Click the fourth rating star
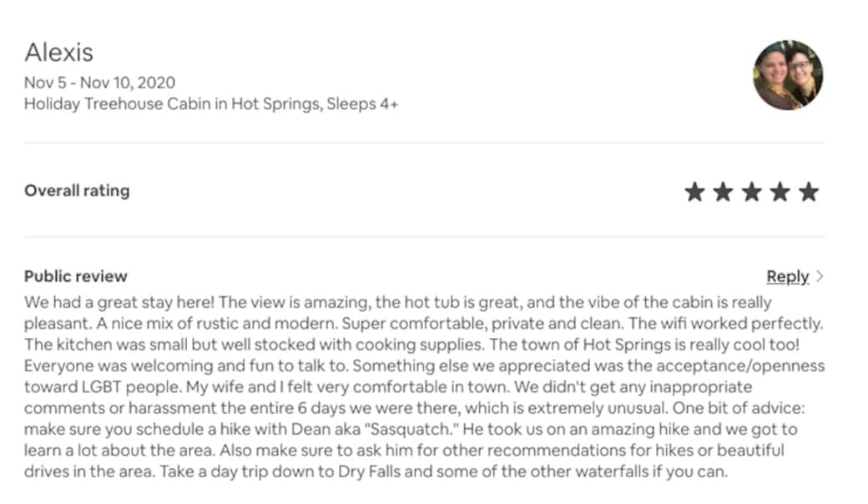Viewport: 868px width, 504px height. (x=780, y=193)
